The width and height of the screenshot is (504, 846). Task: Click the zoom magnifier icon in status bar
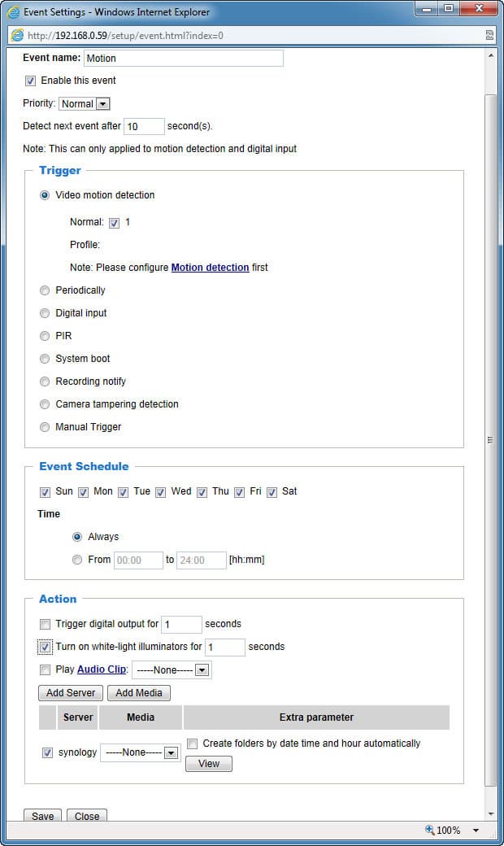pos(430,831)
